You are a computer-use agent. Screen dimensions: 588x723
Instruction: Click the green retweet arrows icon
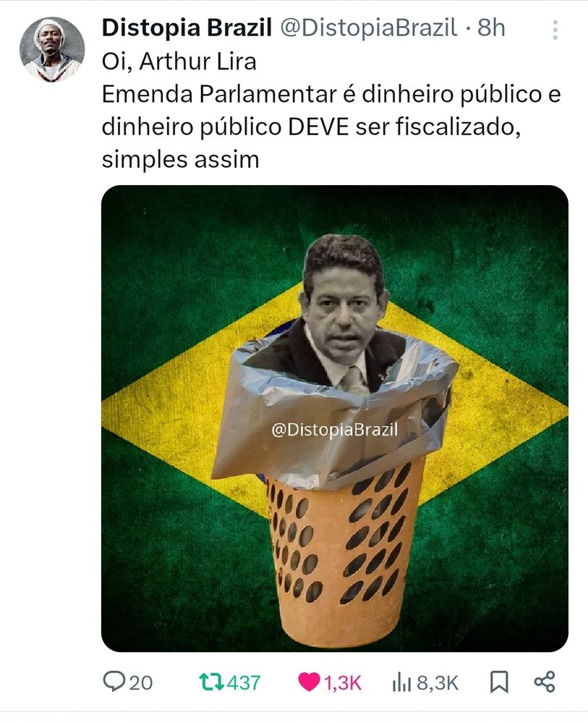click(211, 682)
